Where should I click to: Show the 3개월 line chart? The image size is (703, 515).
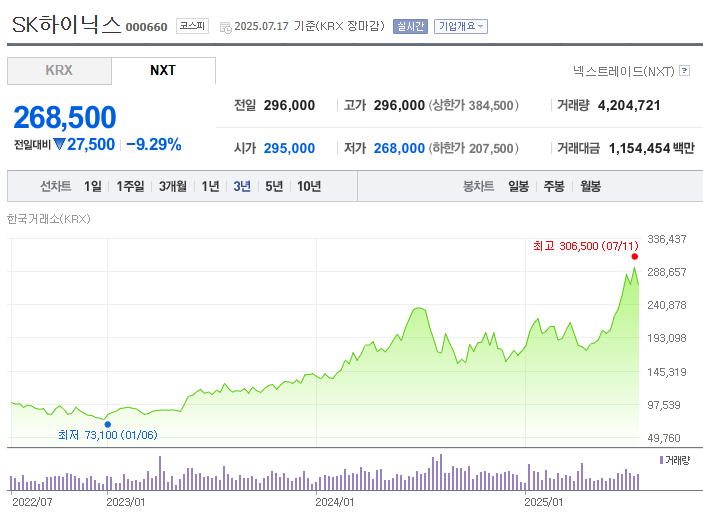(173, 186)
